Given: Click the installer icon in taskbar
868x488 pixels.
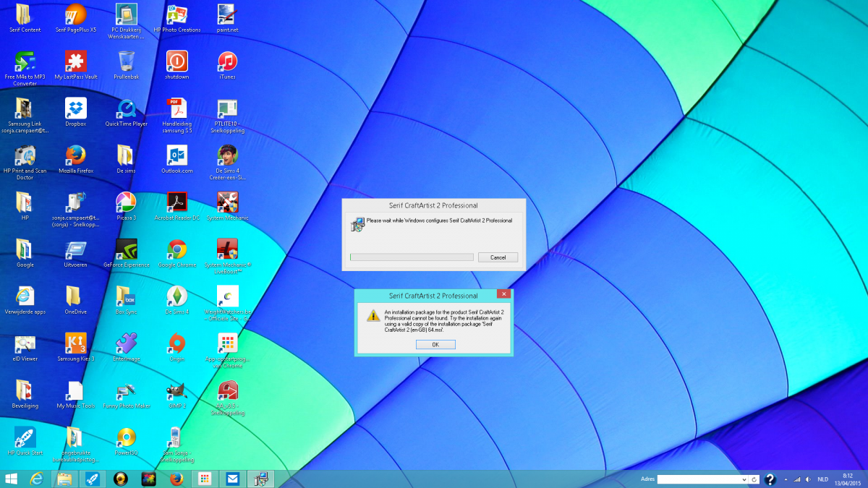Looking at the screenshot, I should [260, 479].
